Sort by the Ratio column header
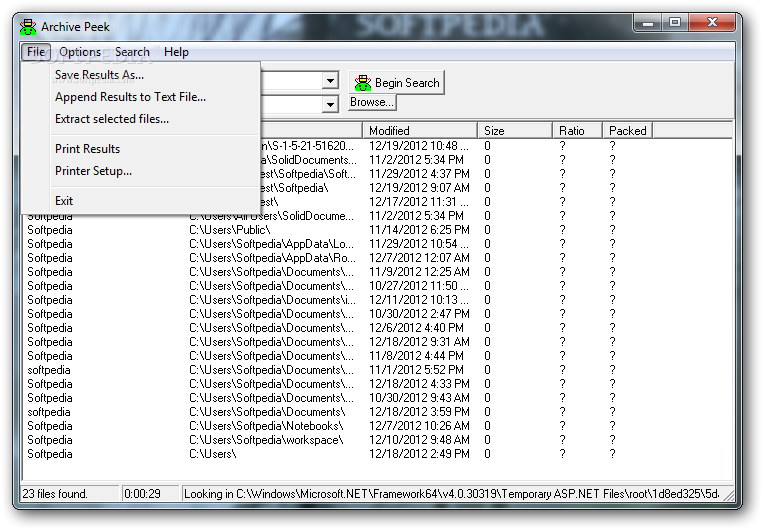This screenshot has width=763, height=530. [578, 130]
